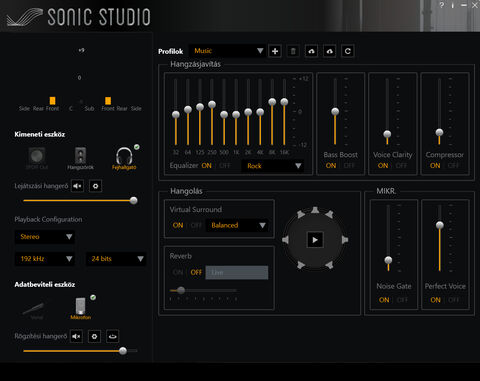Click the 16K equalizer band knob
480x381 pixels.
coord(284,102)
